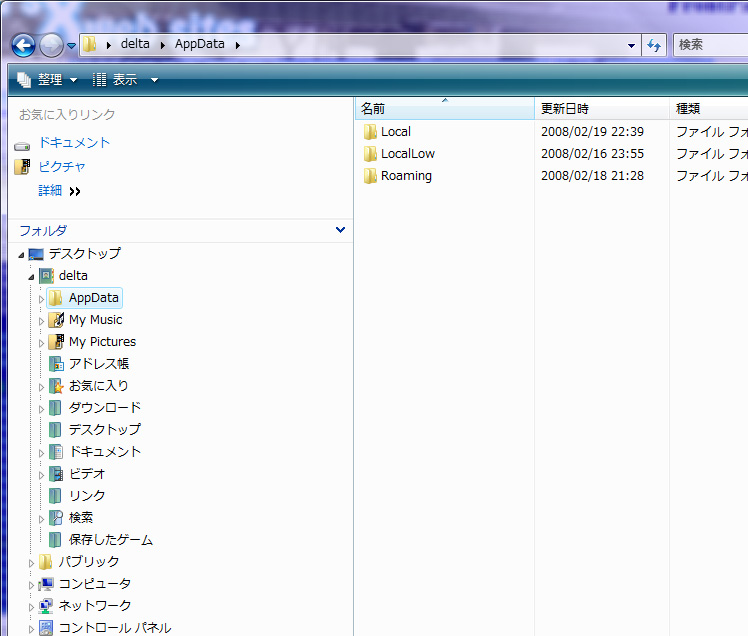Click the My Music folder icon

tap(56, 320)
